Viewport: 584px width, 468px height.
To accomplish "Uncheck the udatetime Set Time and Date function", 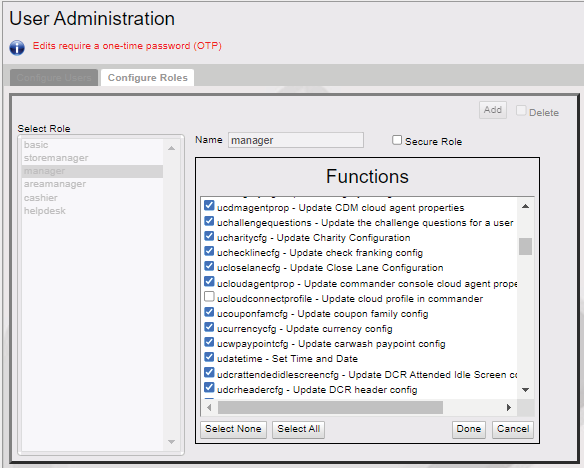I will click(209, 357).
